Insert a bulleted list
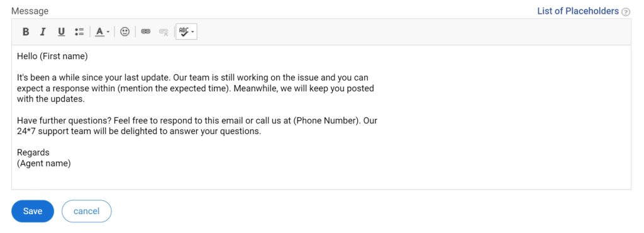Image resolution: width=644 pixels, height=233 pixels. 79,31
